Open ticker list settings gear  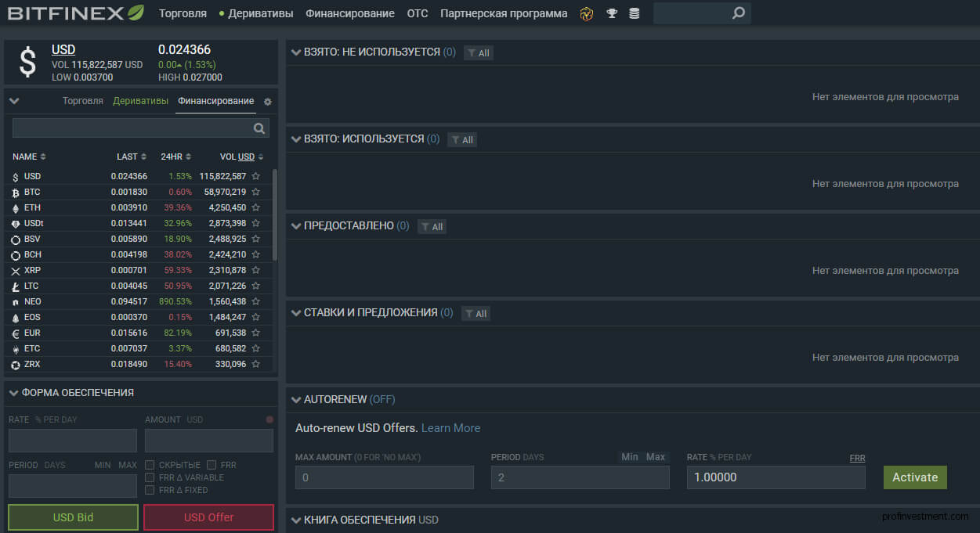pyautogui.click(x=268, y=102)
